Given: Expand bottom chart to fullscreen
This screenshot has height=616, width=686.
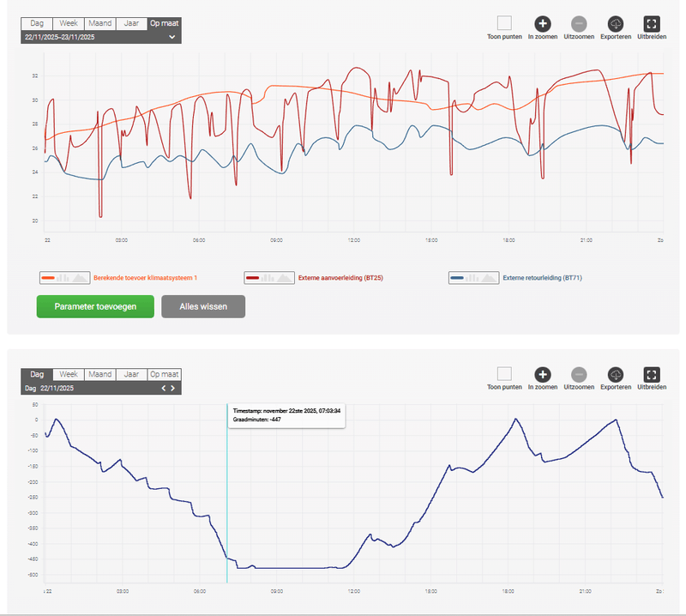Looking at the screenshot, I should pyautogui.click(x=652, y=374).
